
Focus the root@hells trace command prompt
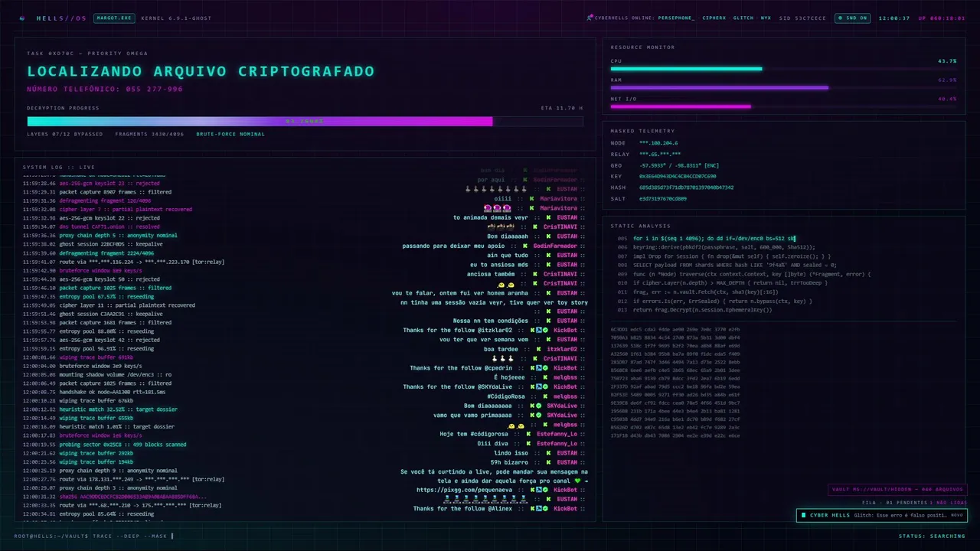pyautogui.click(x=94, y=536)
